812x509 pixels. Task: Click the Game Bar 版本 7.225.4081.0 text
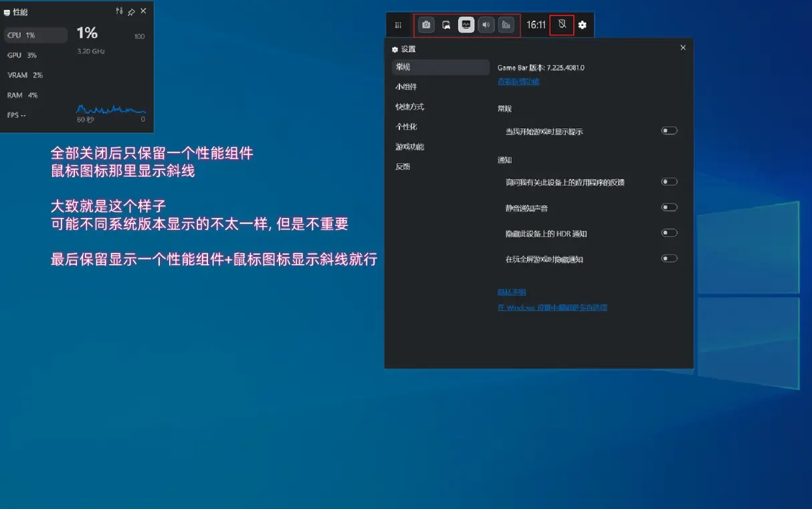pos(541,68)
